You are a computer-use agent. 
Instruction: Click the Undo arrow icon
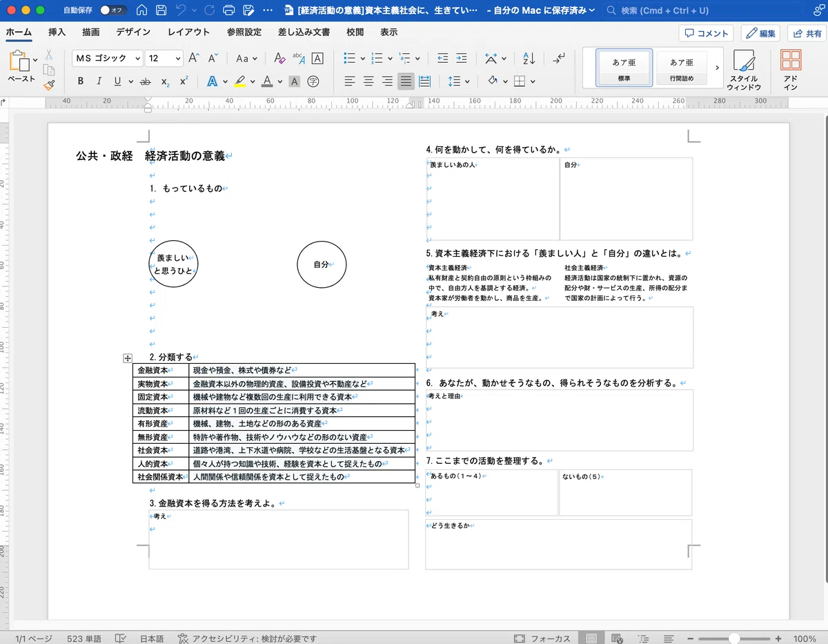tap(181, 10)
